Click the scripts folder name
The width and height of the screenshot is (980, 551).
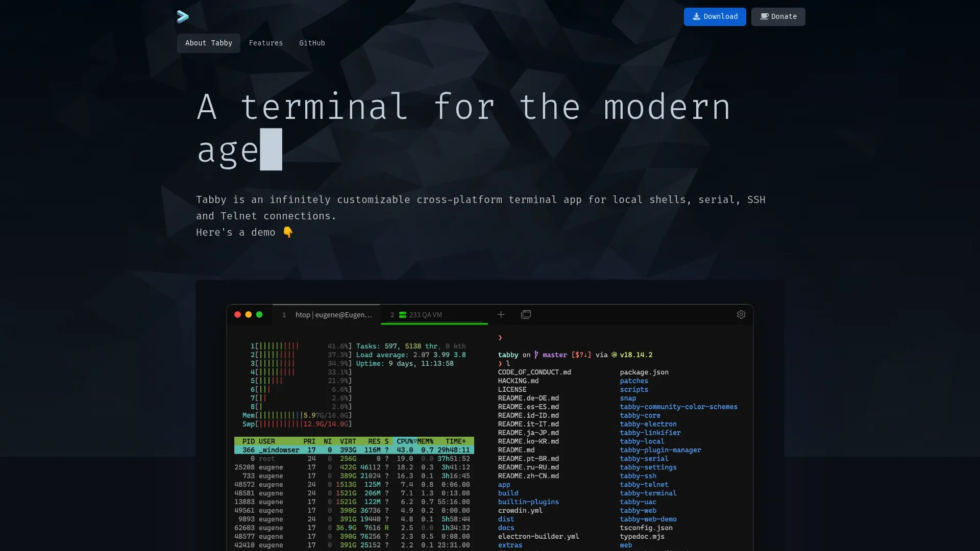(x=634, y=390)
